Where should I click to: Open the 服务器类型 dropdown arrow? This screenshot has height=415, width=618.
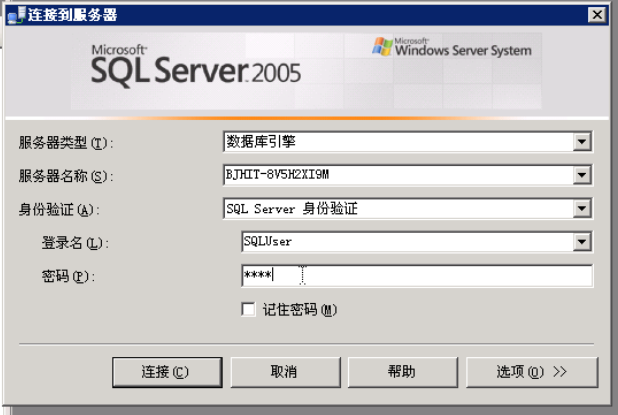[582, 142]
